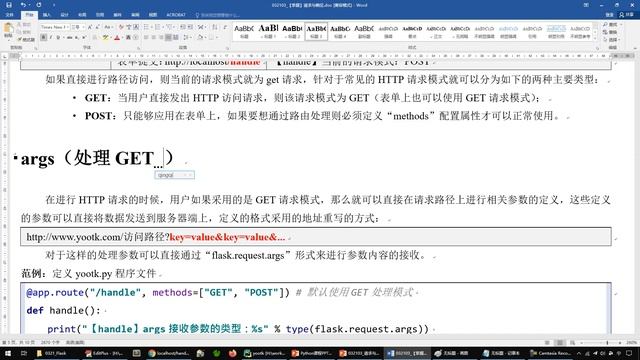Select the first AaBbC style thumbnail
This screenshot has width=640, height=360.
coord(244,31)
